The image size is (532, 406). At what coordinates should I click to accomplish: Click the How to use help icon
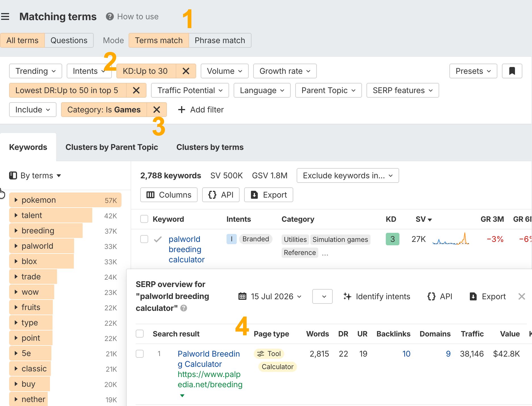pos(110,16)
